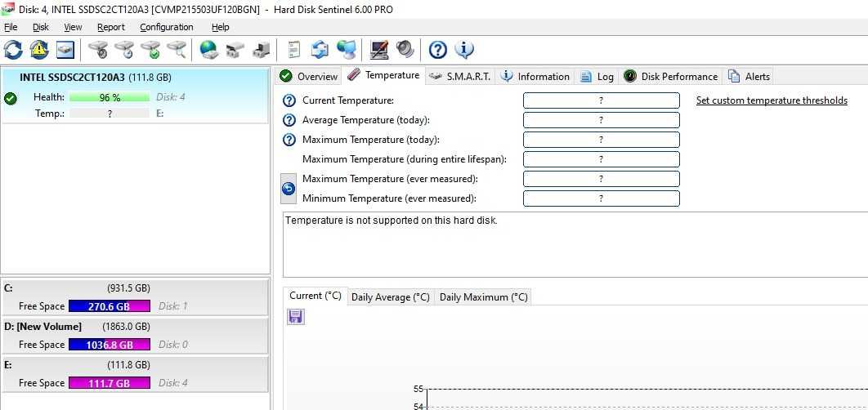The height and width of the screenshot is (410, 868).
Task: Open the Log tab
Action: point(597,76)
